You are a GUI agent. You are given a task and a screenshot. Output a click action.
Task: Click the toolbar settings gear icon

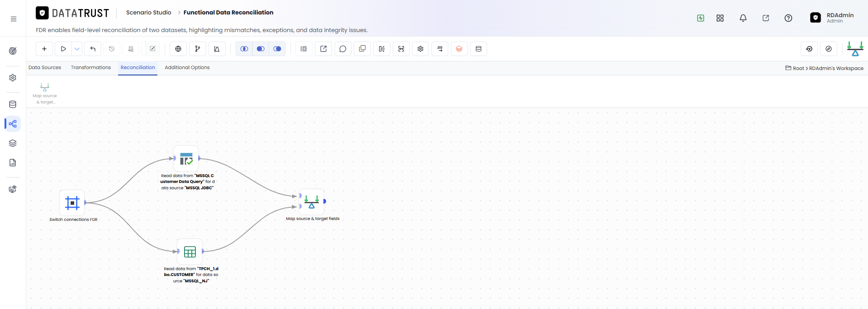[x=421, y=49]
